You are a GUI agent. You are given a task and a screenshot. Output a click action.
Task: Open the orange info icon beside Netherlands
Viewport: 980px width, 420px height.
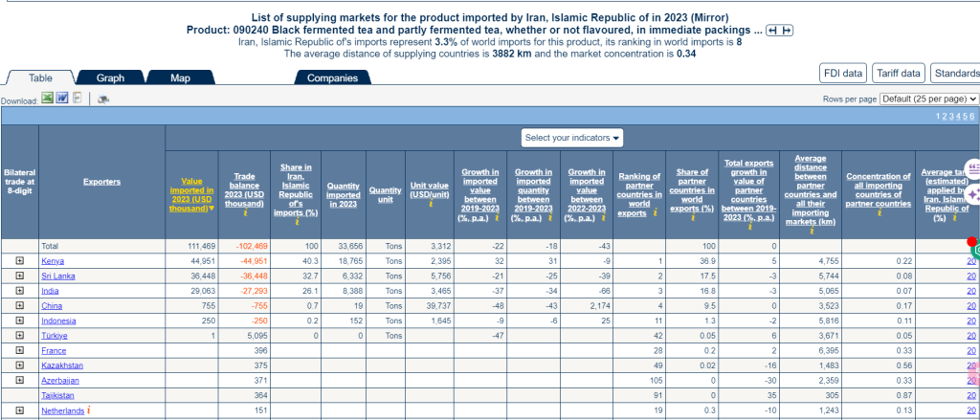(x=89, y=410)
